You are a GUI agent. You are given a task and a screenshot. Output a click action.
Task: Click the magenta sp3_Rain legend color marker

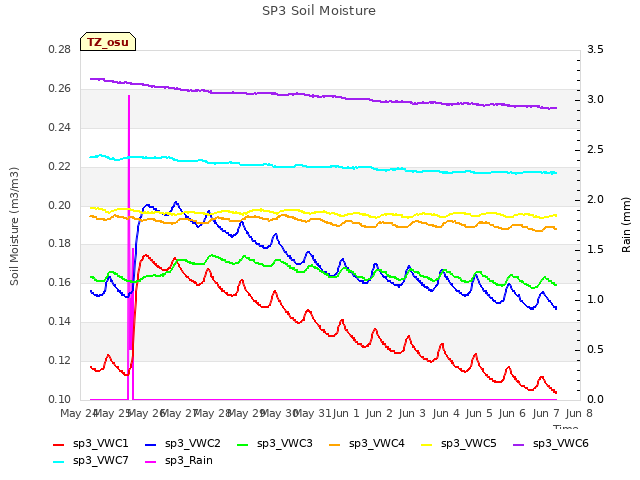click(x=151, y=462)
